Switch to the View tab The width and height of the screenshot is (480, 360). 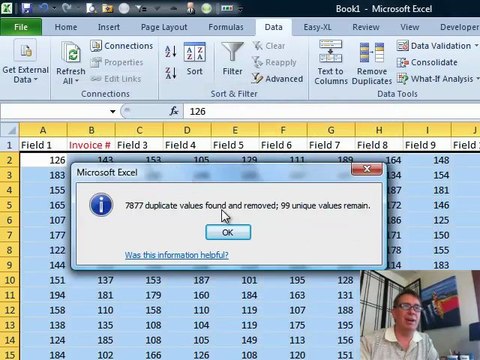pyautogui.click(x=410, y=27)
